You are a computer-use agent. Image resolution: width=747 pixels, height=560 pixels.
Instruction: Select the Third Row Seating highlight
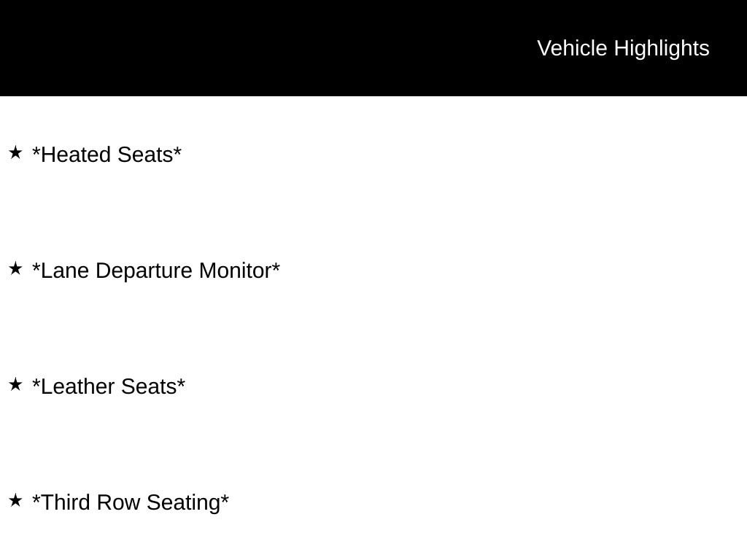131,503
